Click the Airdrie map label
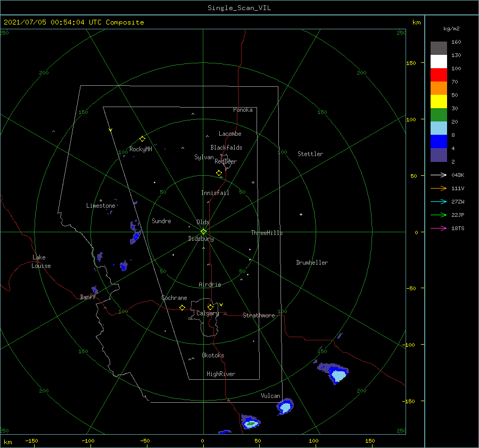The height and width of the screenshot is (448, 479). 210,284
